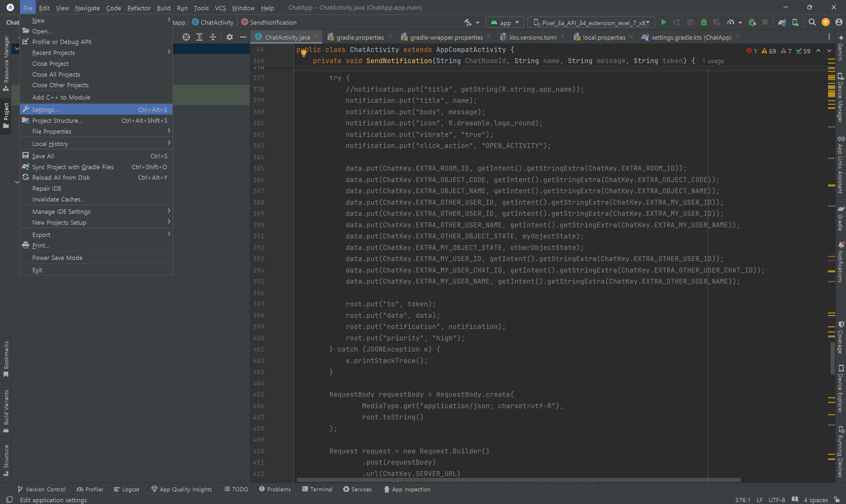Click Sync Project with Gradle toolbar icon
Viewport: 846px width, 504px height.
tap(782, 22)
